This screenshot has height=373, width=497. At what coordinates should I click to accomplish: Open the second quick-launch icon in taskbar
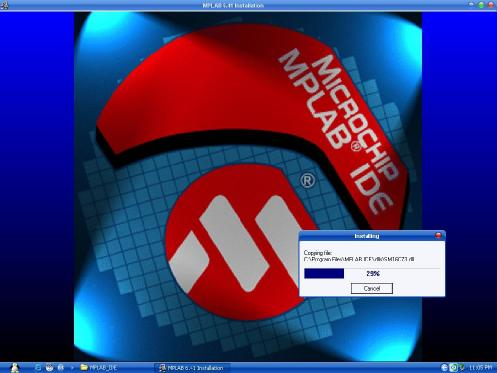point(49,367)
